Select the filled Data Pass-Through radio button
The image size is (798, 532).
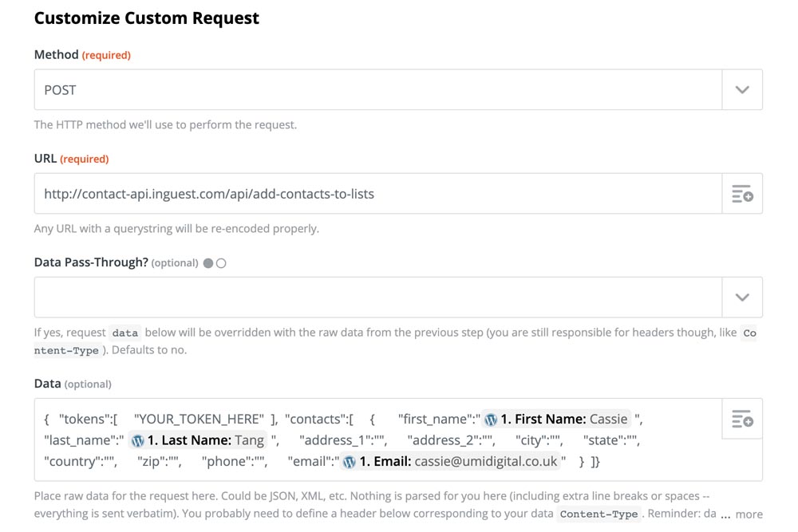(208, 263)
